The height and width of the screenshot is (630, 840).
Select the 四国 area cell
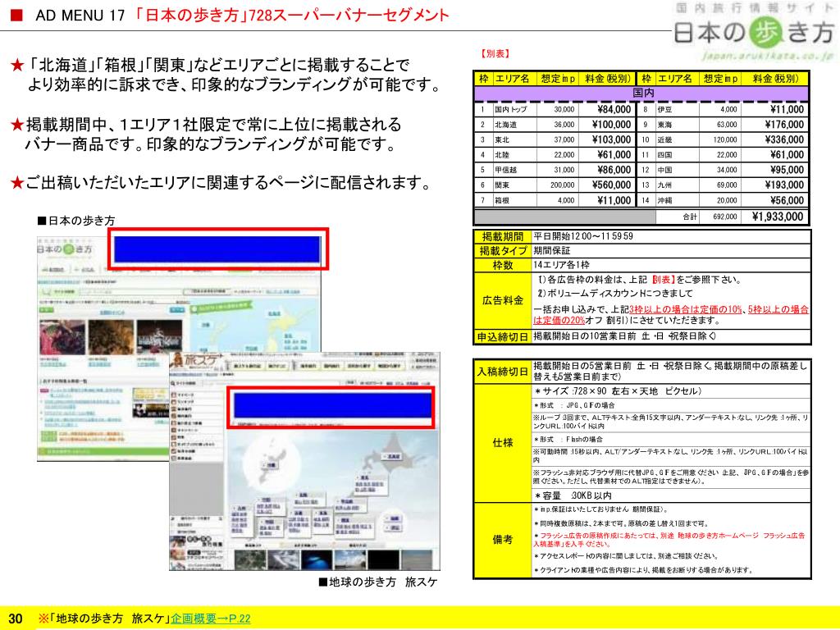tap(676, 155)
